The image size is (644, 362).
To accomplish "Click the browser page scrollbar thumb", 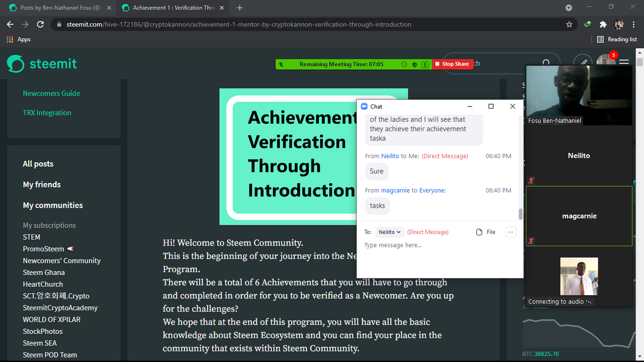I will tap(639, 62).
